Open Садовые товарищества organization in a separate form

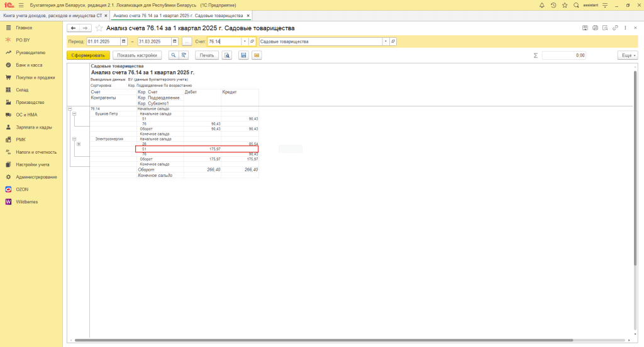click(x=393, y=42)
